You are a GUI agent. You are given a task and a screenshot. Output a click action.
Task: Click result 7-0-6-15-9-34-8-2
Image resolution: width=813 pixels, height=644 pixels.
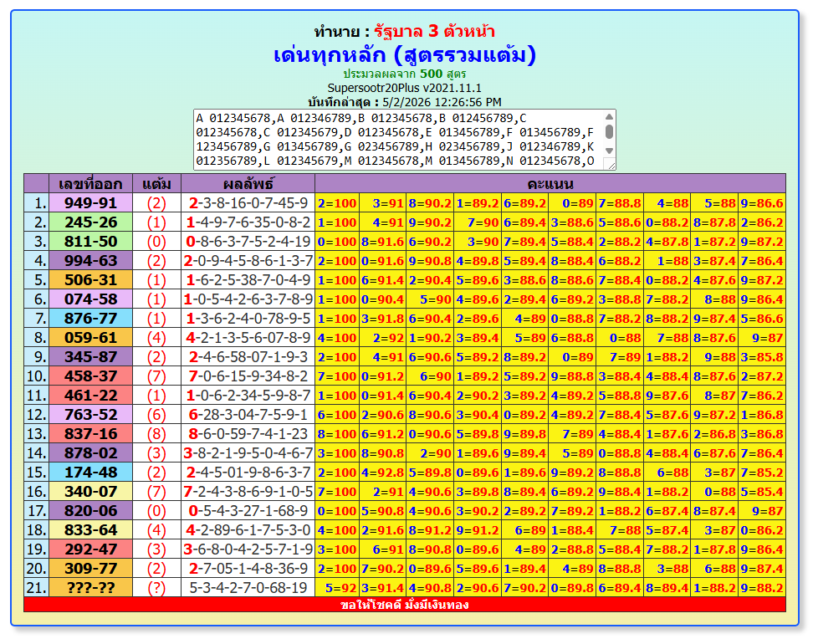click(x=248, y=376)
